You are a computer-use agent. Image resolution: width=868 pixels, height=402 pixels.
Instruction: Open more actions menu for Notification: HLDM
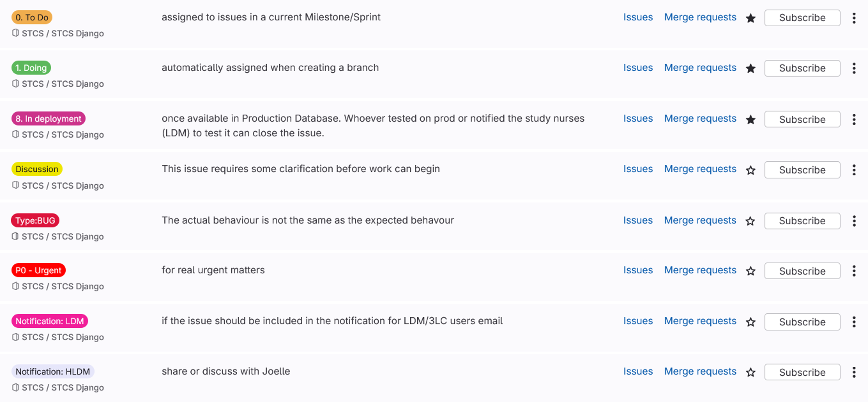point(854,372)
